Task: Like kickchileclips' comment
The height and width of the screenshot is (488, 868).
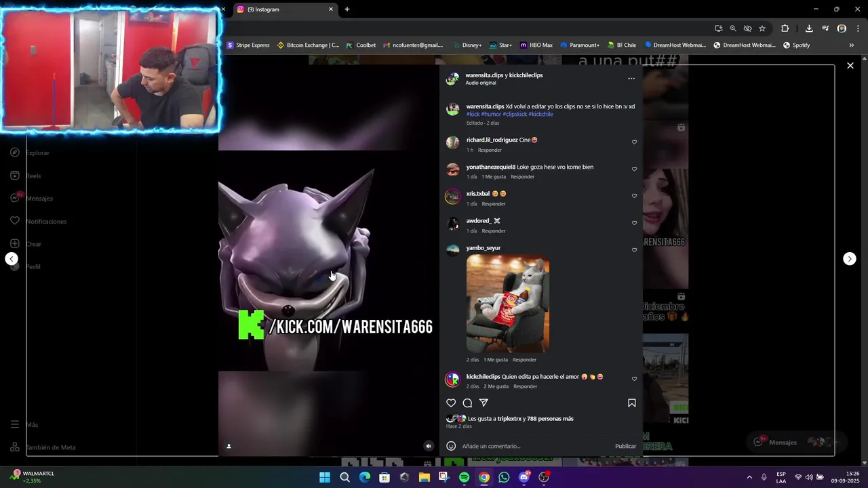Action: pos(634,379)
